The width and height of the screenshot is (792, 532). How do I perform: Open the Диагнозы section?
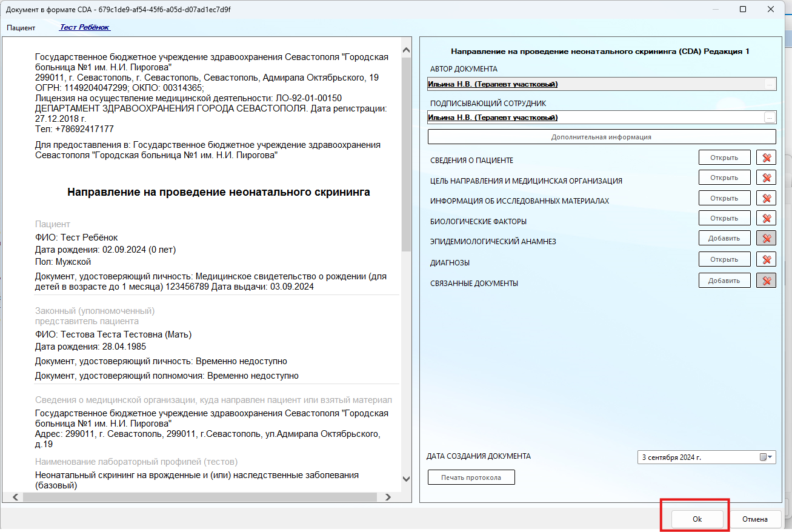(724, 259)
